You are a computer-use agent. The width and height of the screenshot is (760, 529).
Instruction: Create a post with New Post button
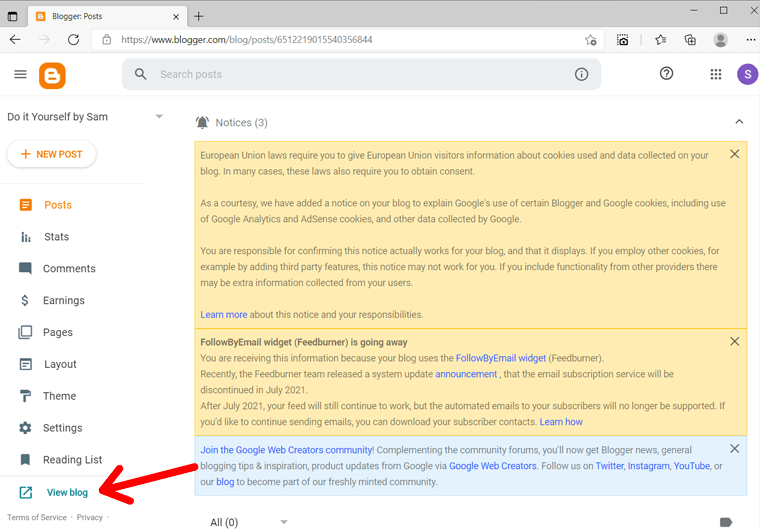click(x=51, y=154)
